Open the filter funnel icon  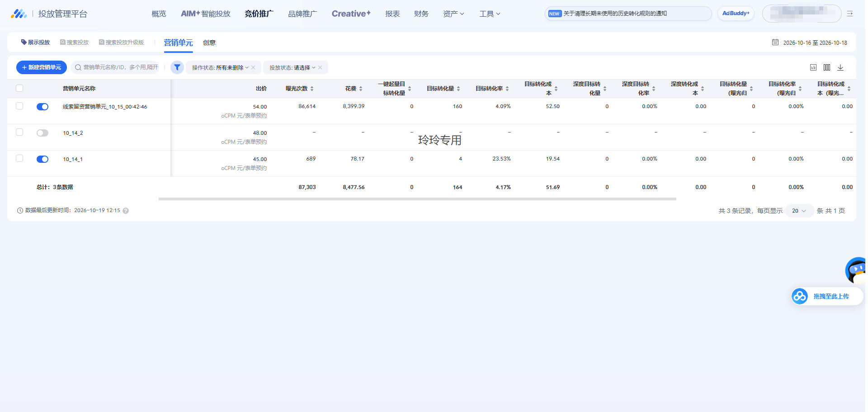click(177, 67)
